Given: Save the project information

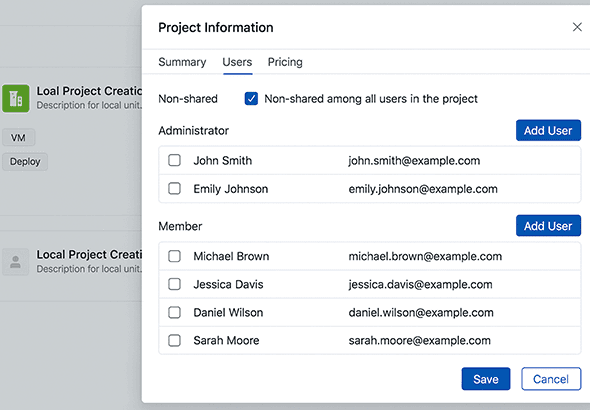Looking at the screenshot, I should [486, 379].
